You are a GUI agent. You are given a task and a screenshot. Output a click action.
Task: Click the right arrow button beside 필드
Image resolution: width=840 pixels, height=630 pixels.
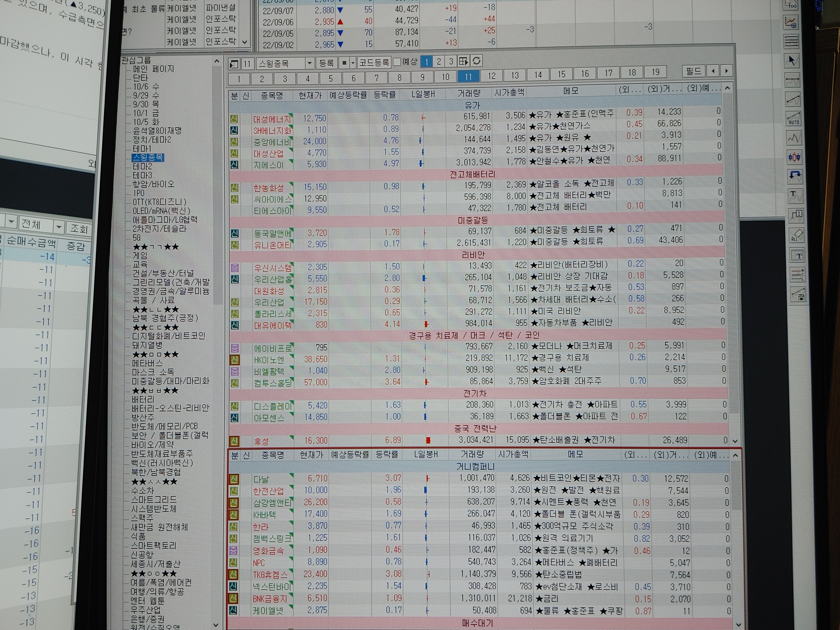click(x=726, y=71)
